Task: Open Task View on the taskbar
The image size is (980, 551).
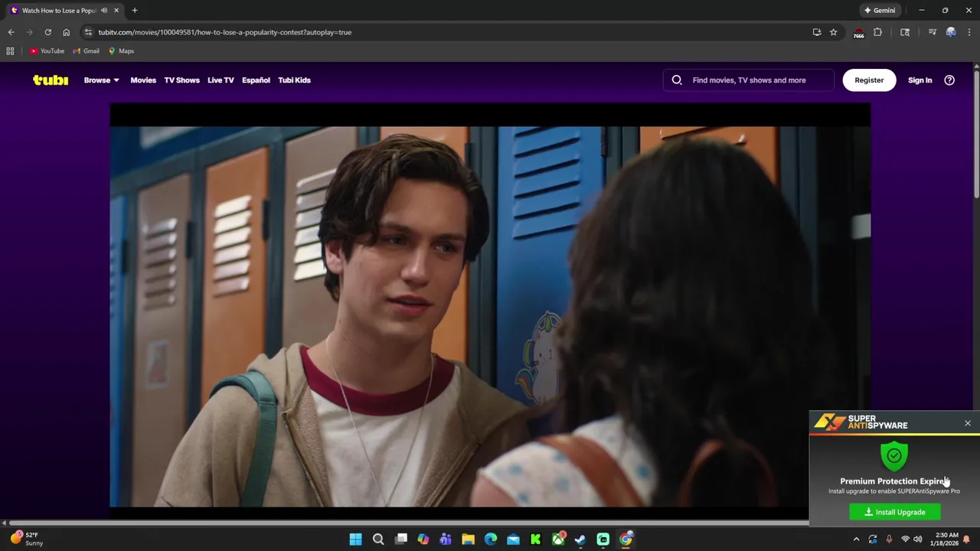Action: point(400,540)
